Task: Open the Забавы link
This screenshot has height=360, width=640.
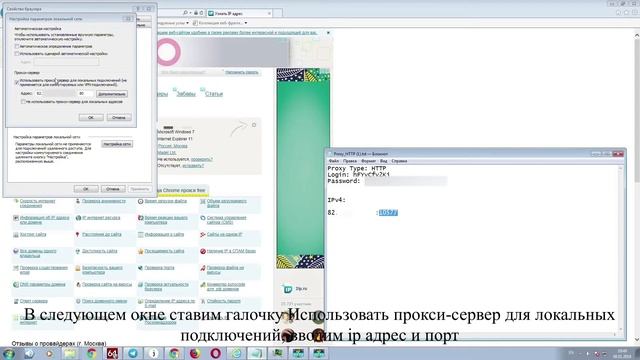Action: click(186, 94)
